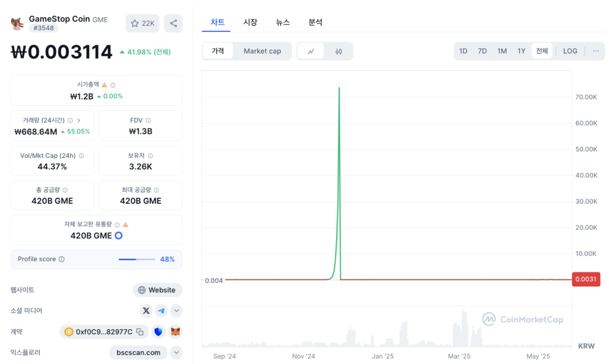Screen dimensions: 609x364
Task: Set chart range to 전체
Action: click(542, 51)
